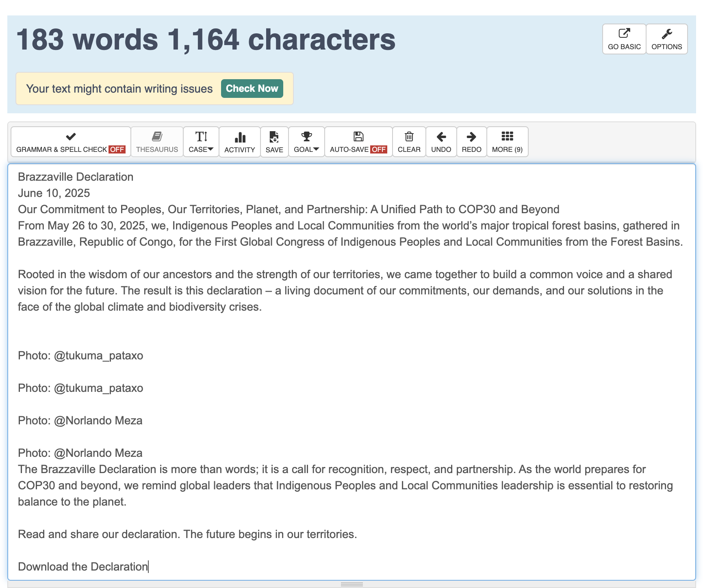Click the red OFF badge for Auto-Save
This screenshot has height=588, width=703.
pos(379,149)
